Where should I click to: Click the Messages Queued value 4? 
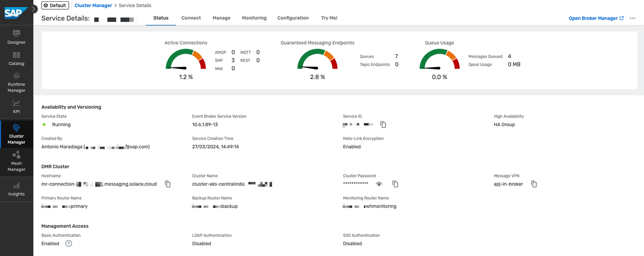pyautogui.click(x=509, y=56)
